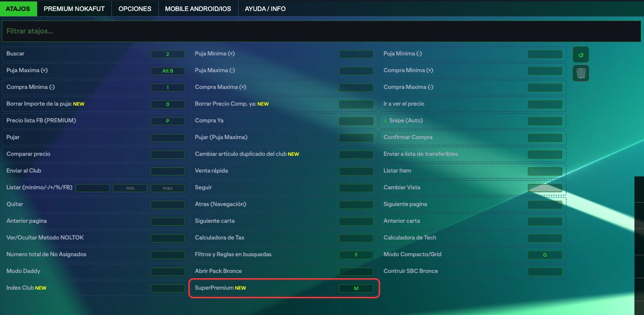Set a shortcut for Comparar precio

point(168,155)
